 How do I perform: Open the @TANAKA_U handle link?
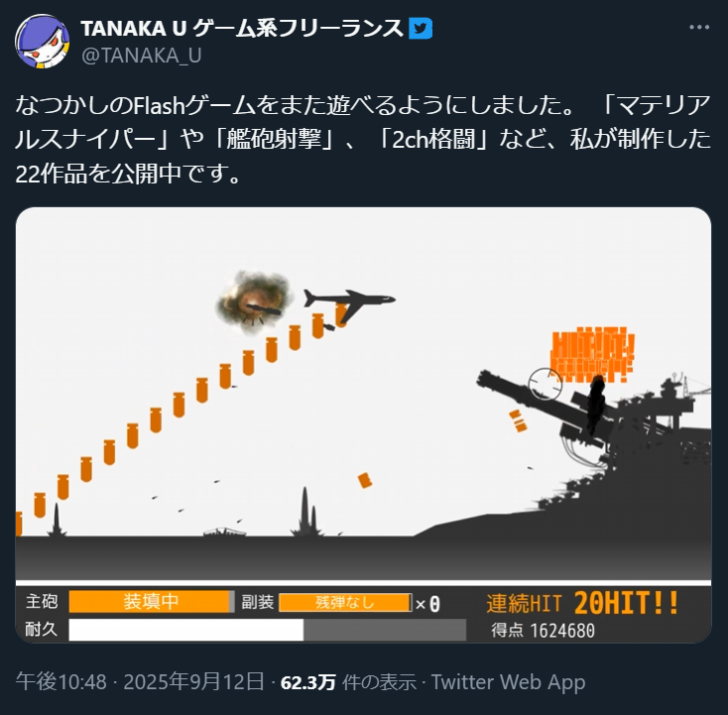pyautogui.click(x=141, y=56)
